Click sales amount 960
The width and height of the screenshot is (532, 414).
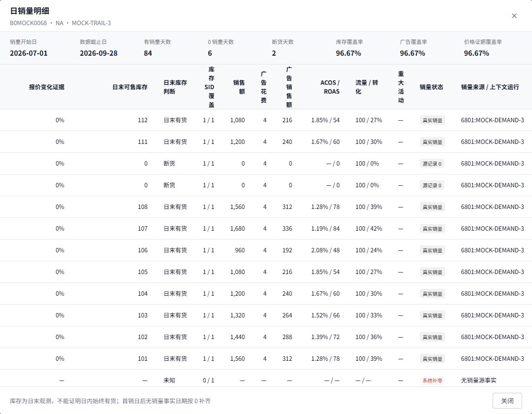tap(240, 250)
